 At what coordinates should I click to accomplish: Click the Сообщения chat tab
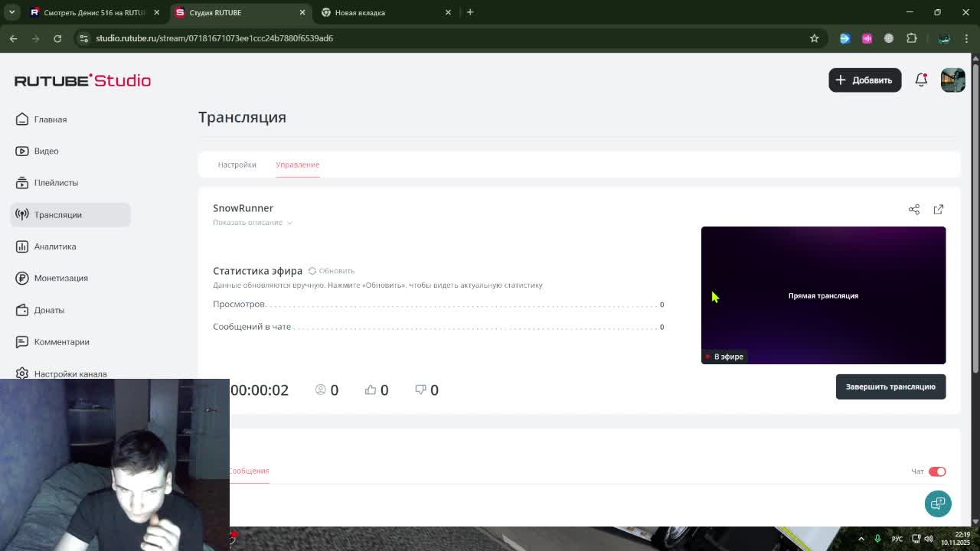249,471
